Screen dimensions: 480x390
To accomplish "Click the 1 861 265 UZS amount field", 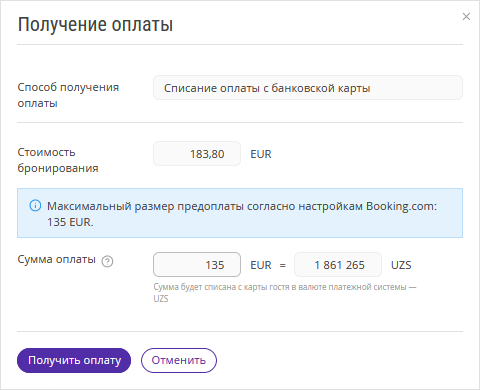I will (338, 265).
